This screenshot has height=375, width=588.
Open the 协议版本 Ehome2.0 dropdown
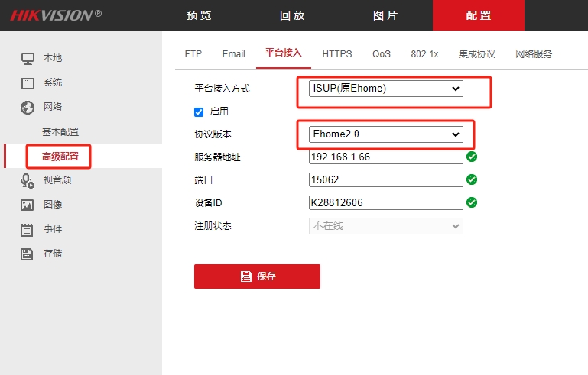386,134
